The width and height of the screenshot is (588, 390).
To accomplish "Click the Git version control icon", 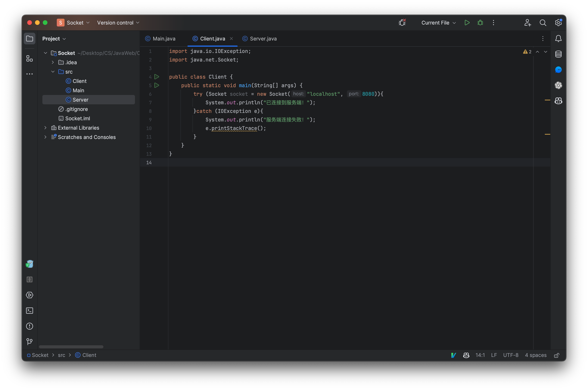I will [29, 341].
